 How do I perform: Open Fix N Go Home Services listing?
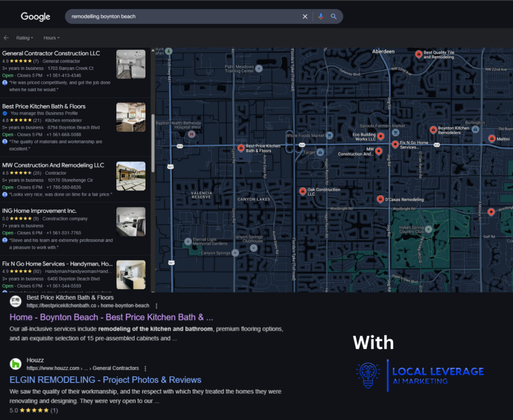(x=57, y=264)
